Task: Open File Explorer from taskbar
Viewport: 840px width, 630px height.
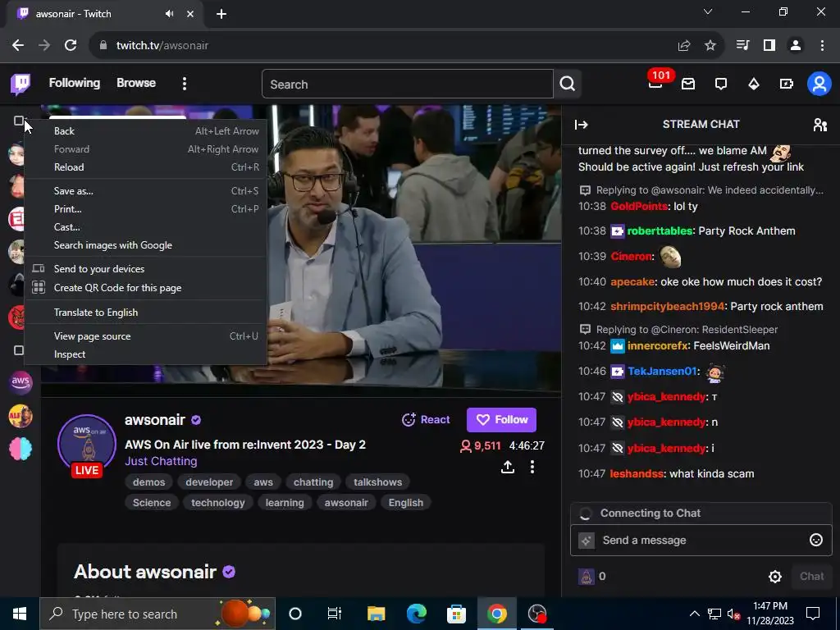Action: [376, 614]
